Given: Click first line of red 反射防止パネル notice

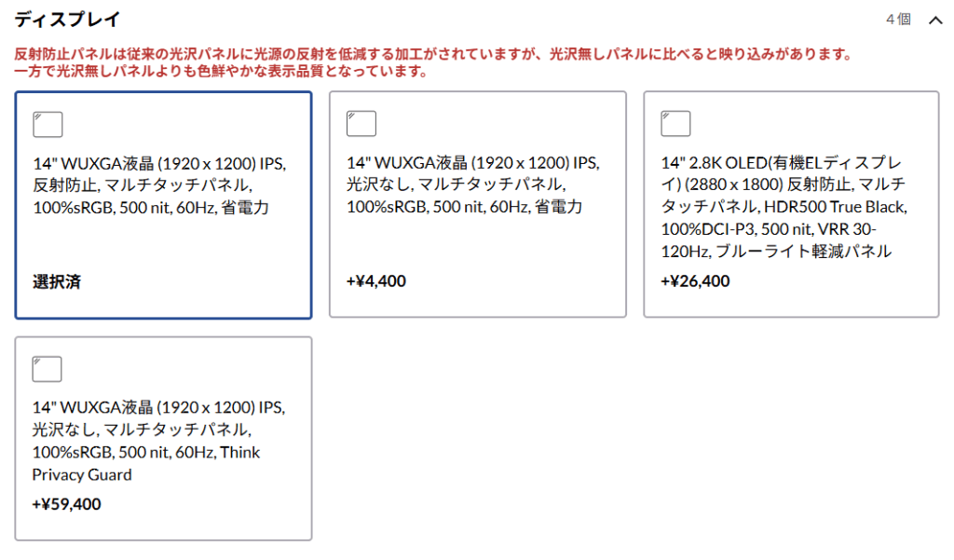Looking at the screenshot, I should 433,54.
